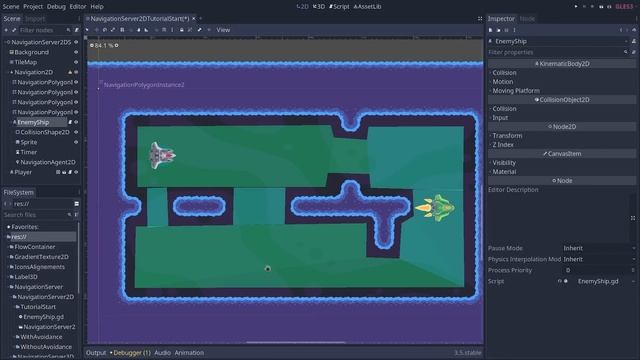Click the object history icon in Inspector

634,30
